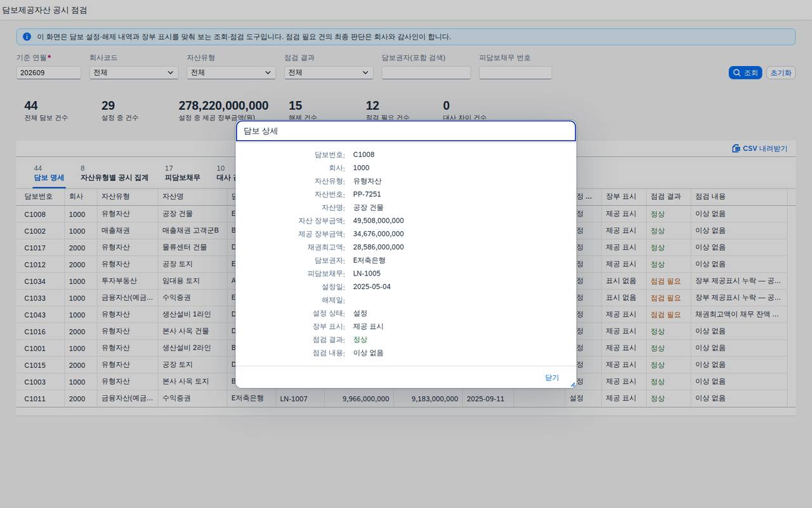This screenshot has width=812, height=508.
Task: Click 매출채권 고객군B in the C1002 row
Action: pos(190,231)
